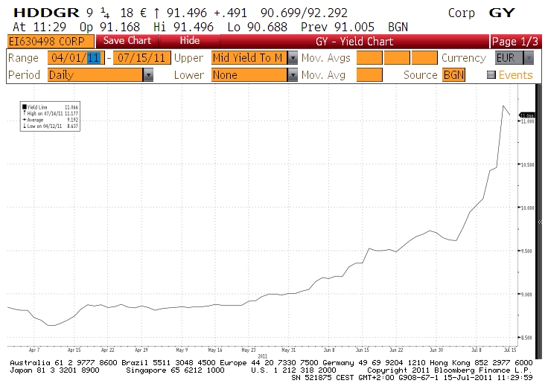Click the lower Mov. Avg input field
Viewport: 548px width, 392px height.
[369, 75]
